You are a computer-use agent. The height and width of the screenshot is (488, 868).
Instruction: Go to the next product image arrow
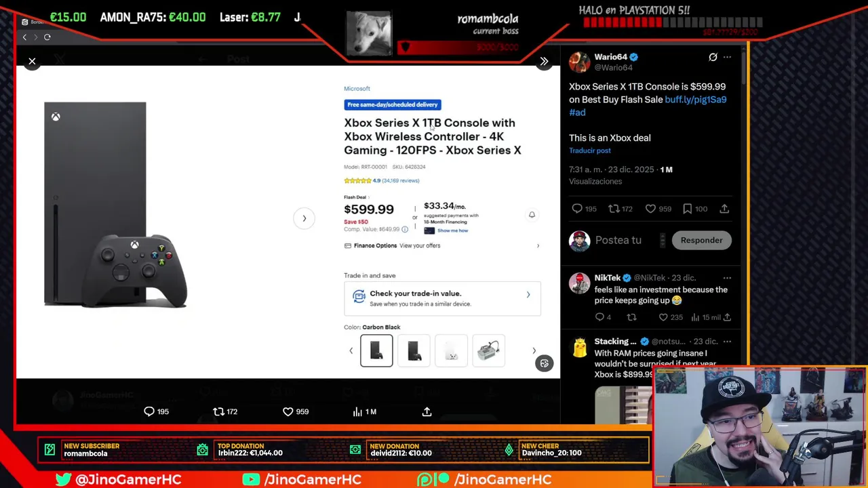coord(304,218)
